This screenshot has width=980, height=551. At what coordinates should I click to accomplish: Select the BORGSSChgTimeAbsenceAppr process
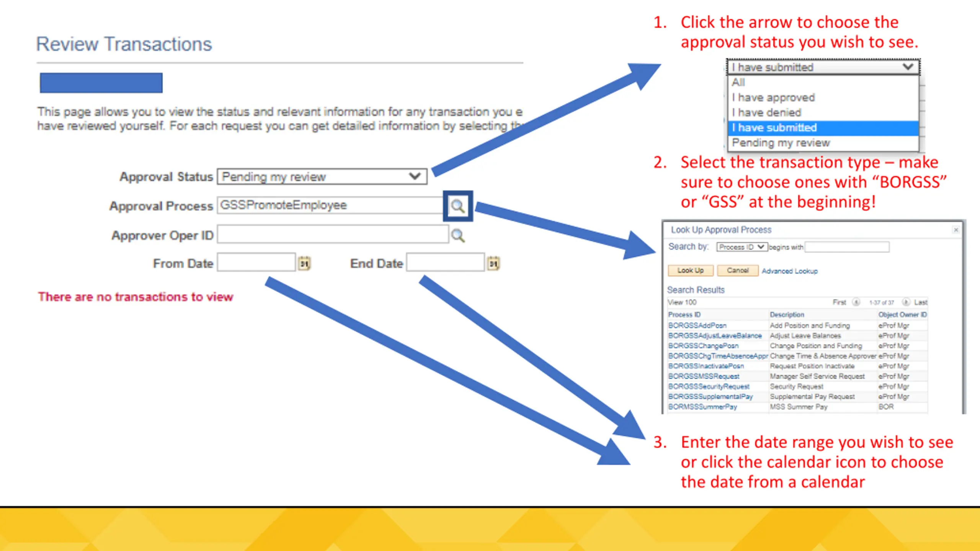coord(718,356)
